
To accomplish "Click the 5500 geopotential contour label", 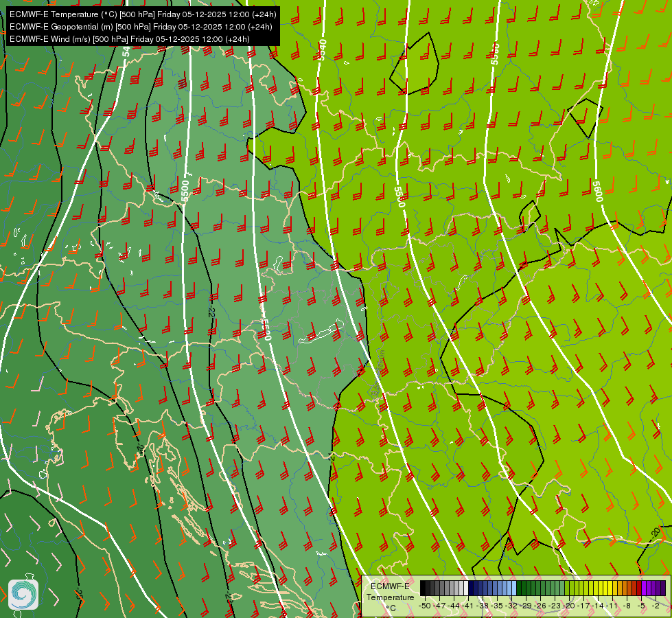I will [185, 192].
